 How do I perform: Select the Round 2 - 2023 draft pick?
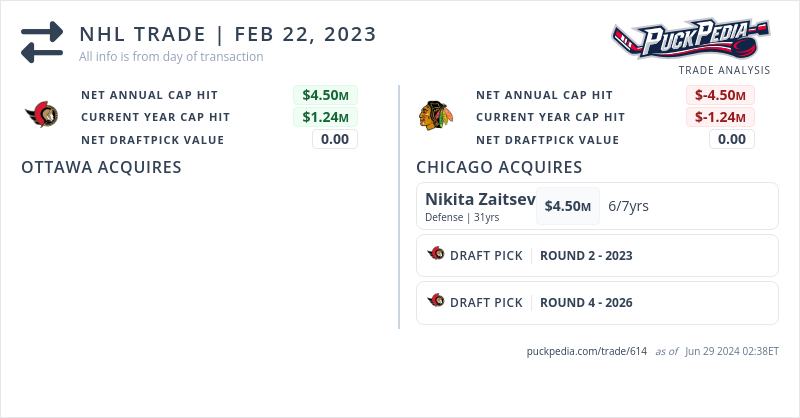point(586,256)
